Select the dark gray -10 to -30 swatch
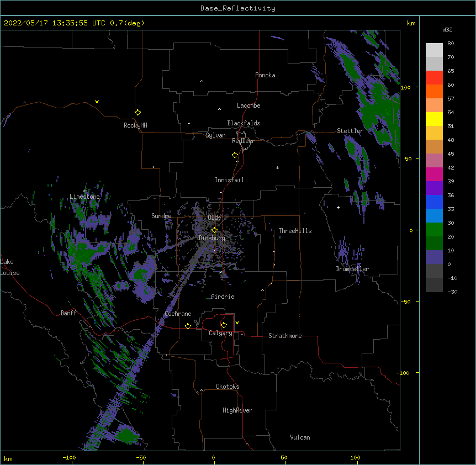Viewport: 476px width, 465px height. point(434,285)
